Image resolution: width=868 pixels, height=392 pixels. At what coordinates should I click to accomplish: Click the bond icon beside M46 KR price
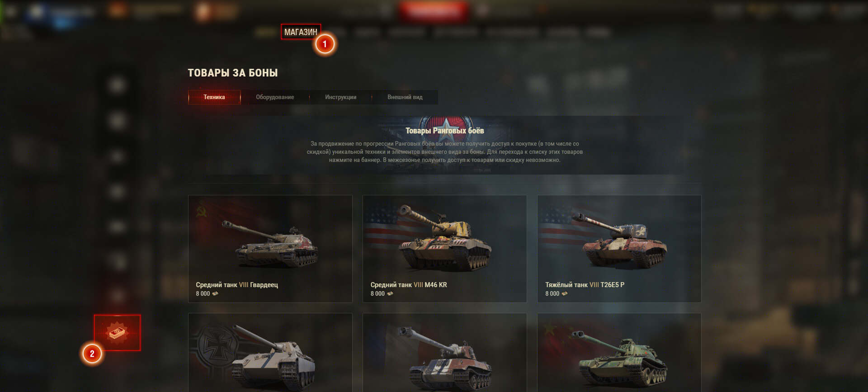pos(390,293)
